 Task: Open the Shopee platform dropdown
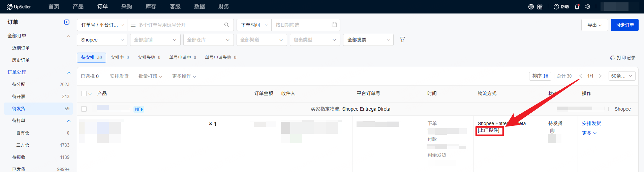(x=102, y=40)
